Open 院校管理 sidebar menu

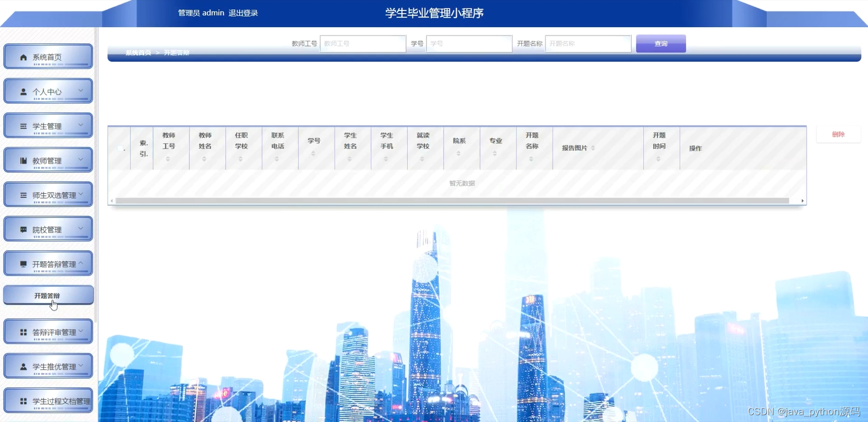48,229
